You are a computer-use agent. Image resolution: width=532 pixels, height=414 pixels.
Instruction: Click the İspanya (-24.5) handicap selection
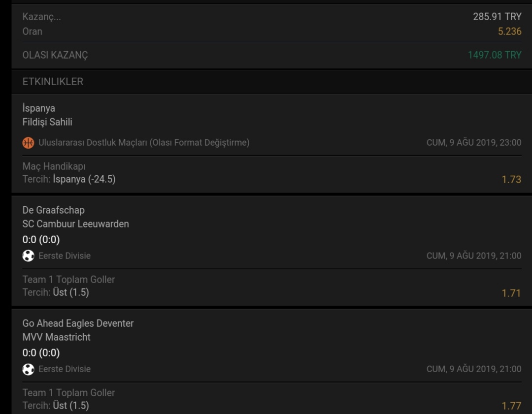[84, 179]
